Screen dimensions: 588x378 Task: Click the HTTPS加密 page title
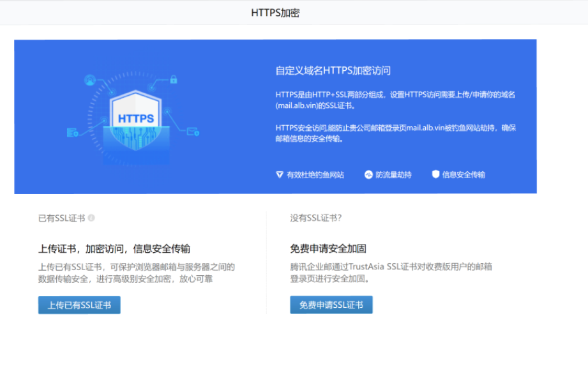coord(275,13)
